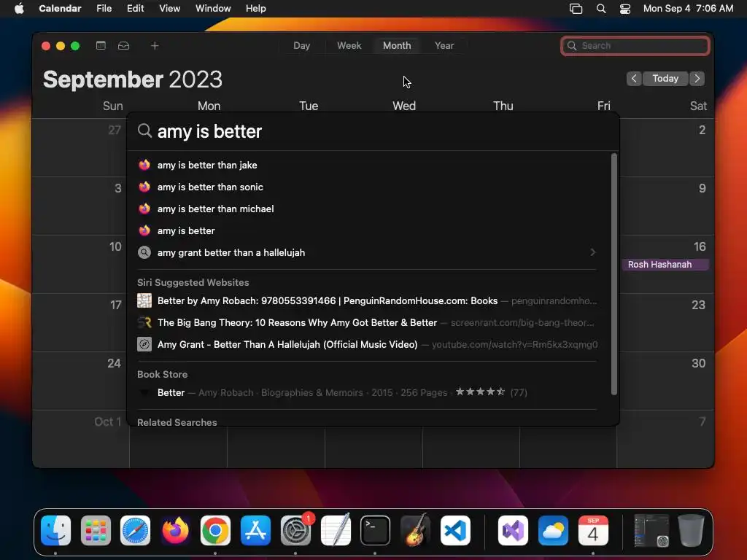Viewport: 747px width, 560px height.
Task: Open the View menu
Action: (x=169, y=8)
